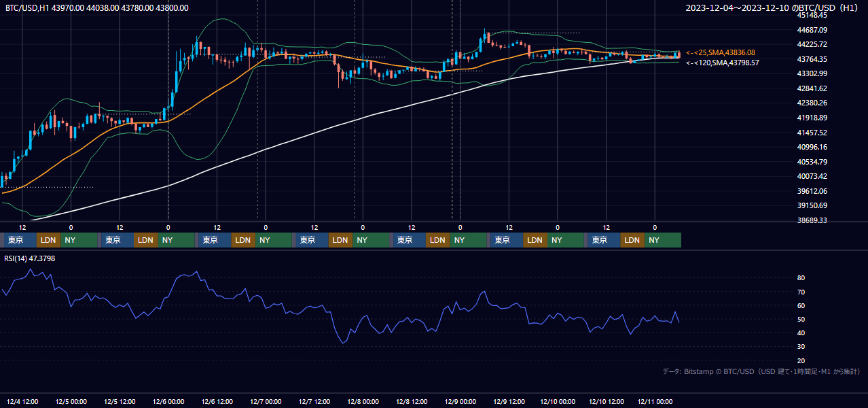The height and width of the screenshot is (408, 868).
Task: Select the 12/10 12:00 time label
Action: tap(607, 402)
